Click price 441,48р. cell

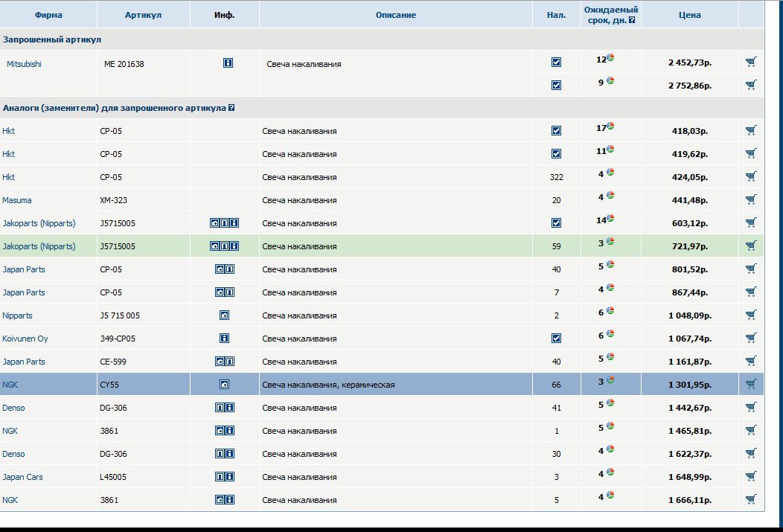click(x=690, y=200)
